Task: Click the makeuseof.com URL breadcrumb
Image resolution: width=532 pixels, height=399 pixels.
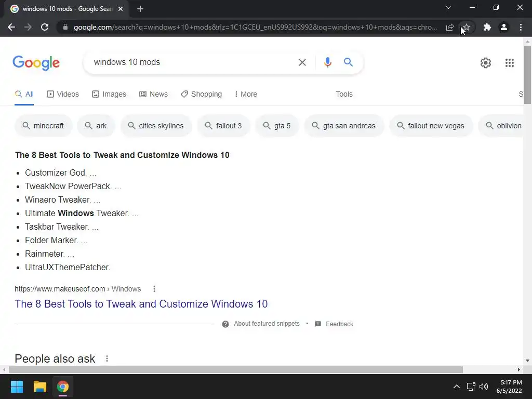Action: click(78, 289)
